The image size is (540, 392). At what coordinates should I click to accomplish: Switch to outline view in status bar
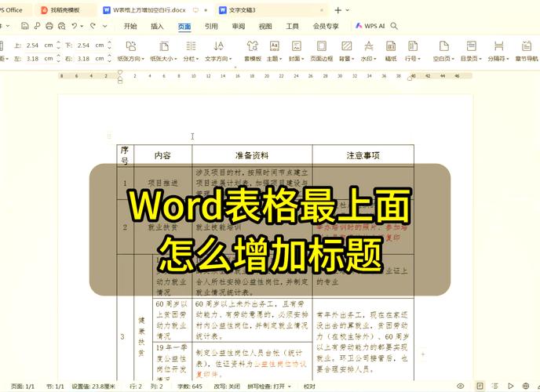[x=495, y=386]
